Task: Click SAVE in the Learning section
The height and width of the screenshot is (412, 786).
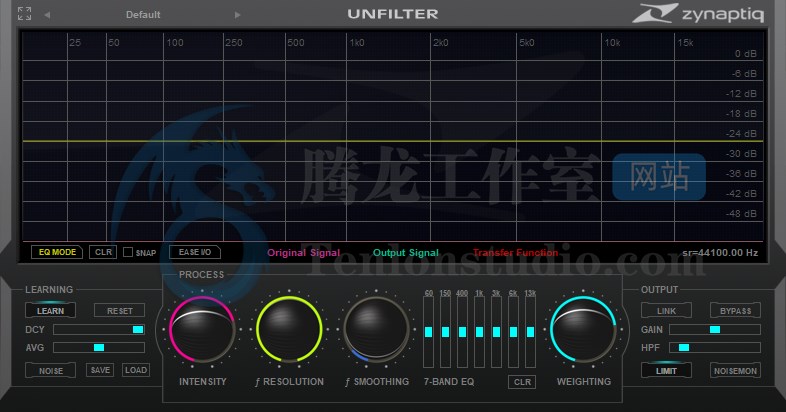Action: (100, 370)
